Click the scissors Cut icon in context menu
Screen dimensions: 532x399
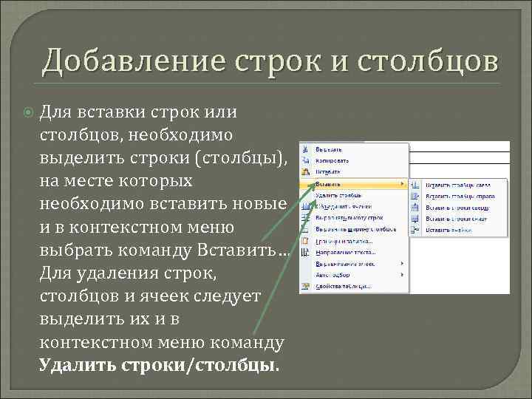point(306,149)
